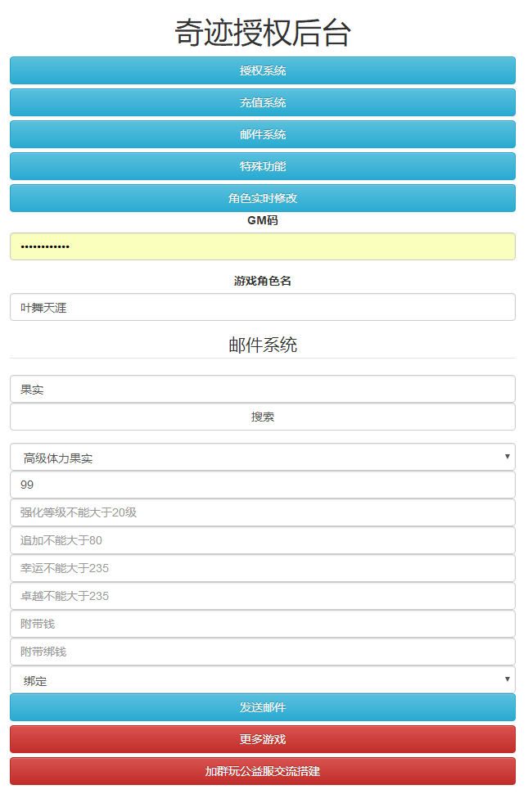Click the 游戏角色名 label
This screenshot has height=812, width=528.
pos(263,282)
